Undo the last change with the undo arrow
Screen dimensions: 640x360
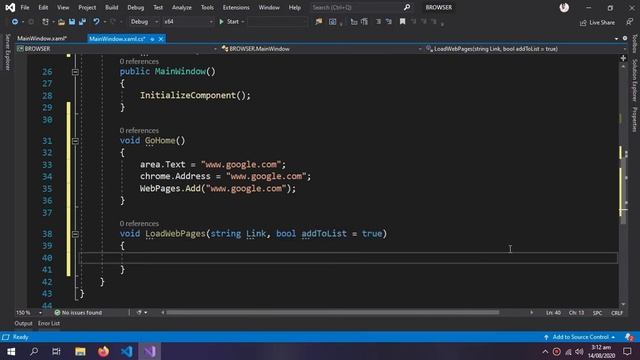96,22
